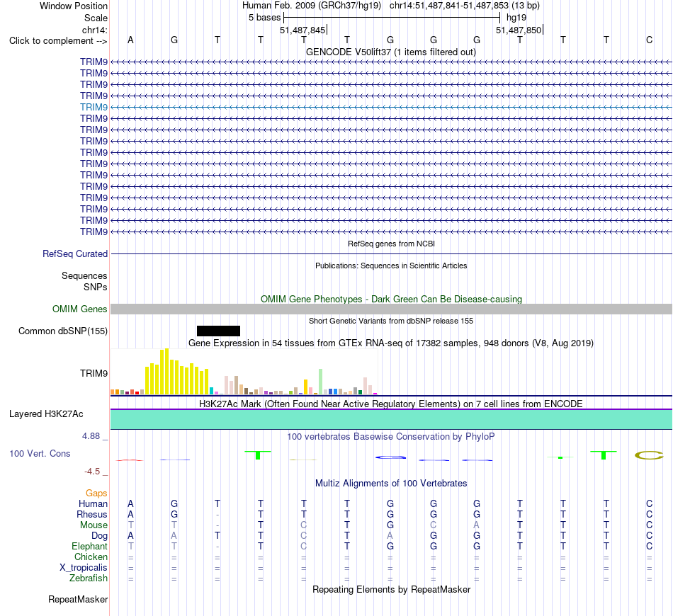Click the GENCODE V50lift37 track title
The width and height of the screenshot is (673, 616).
coord(390,52)
